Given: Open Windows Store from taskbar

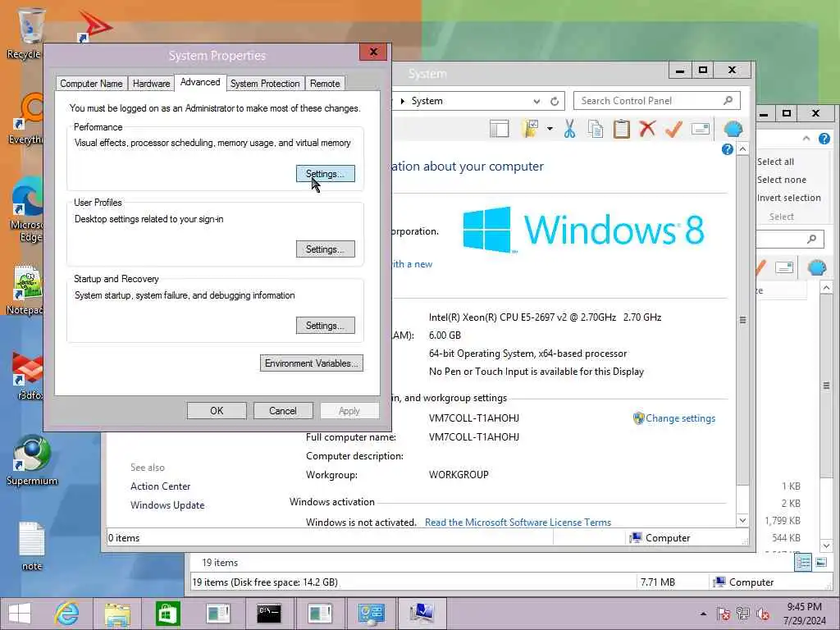Looking at the screenshot, I should 167,614.
